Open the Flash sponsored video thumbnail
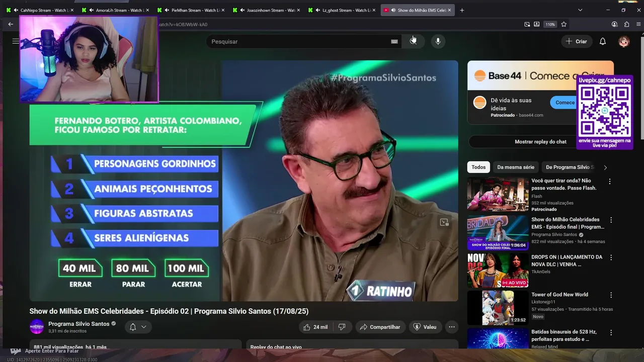Screen dimensions: 644x362 (498, 194)
